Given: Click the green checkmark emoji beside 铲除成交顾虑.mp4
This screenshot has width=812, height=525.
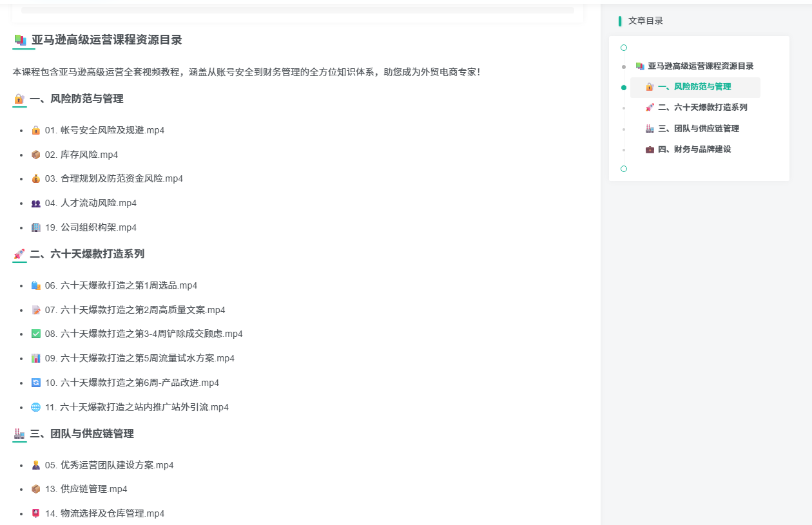Looking at the screenshot, I should click(36, 334).
